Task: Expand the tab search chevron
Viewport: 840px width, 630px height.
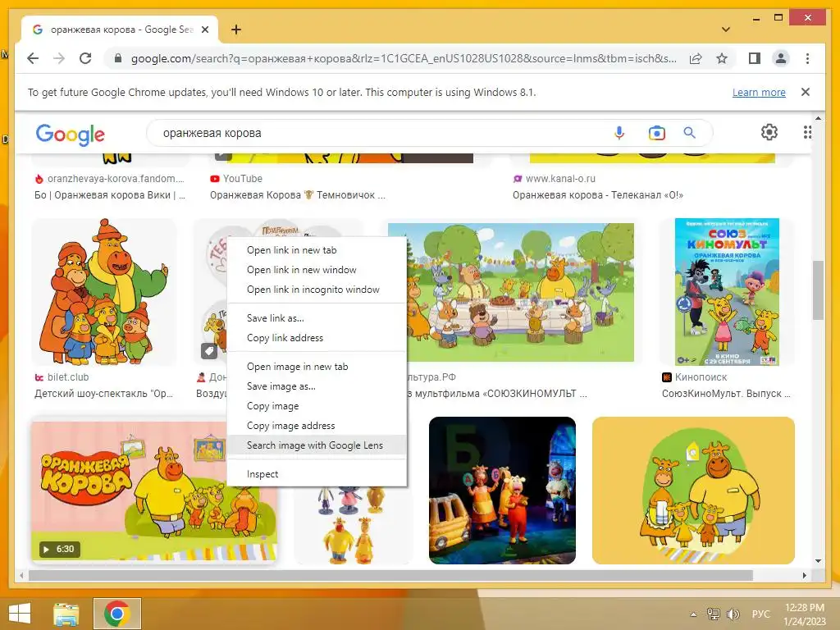Action: (726, 30)
